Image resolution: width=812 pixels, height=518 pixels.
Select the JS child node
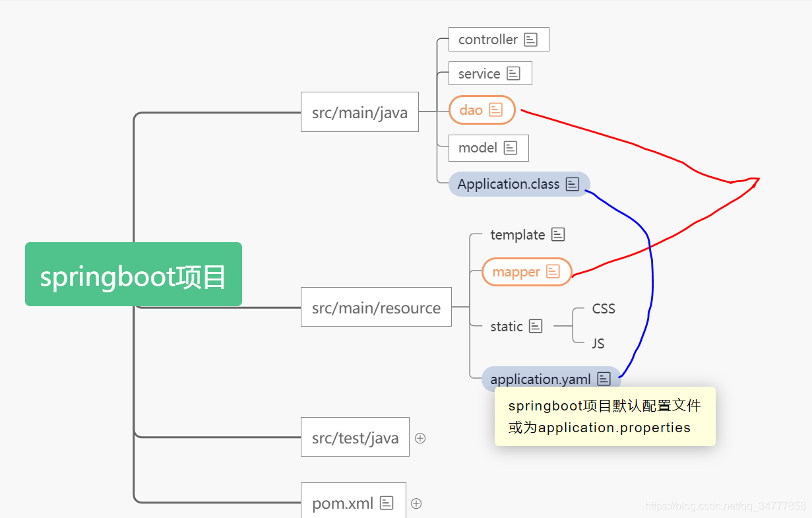(598, 343)
